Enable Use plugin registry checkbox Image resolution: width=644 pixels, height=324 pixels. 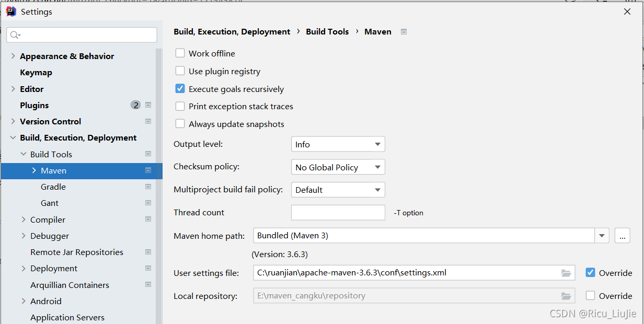tap(180, 71)
